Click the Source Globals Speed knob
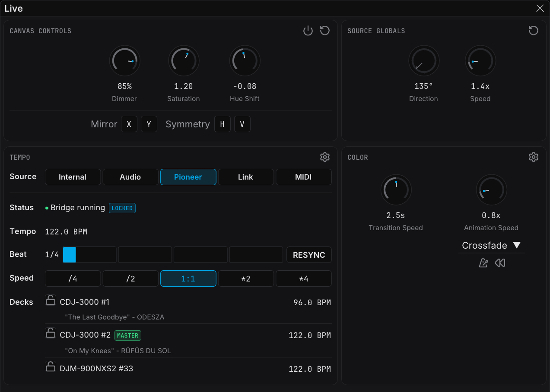This screenshot has width=550, height=392. click(x=480, y=61)
